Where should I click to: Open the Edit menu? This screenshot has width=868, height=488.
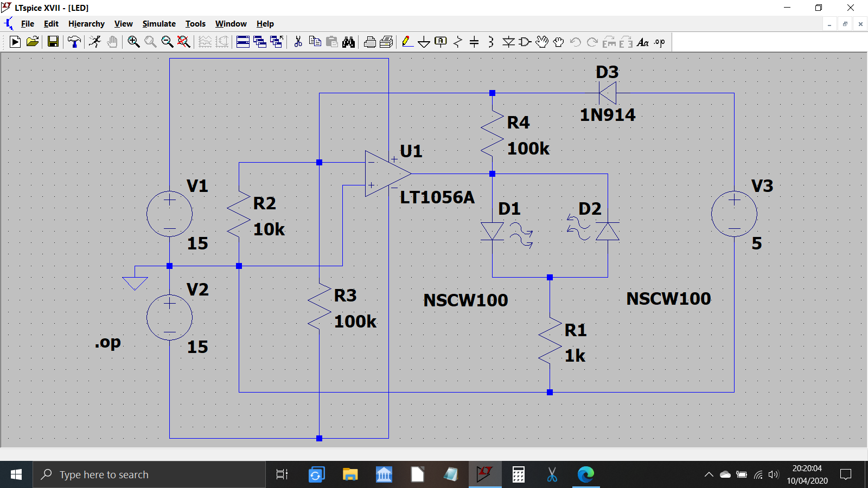tap(51, 24)
